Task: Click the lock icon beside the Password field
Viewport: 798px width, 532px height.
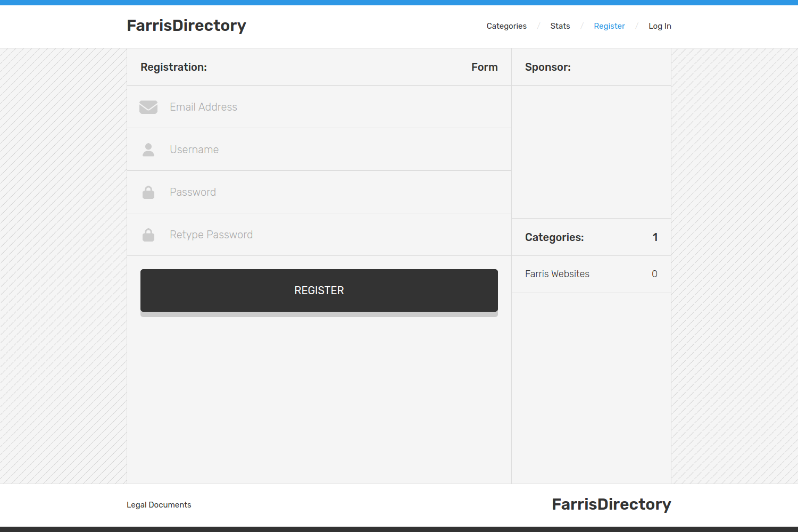Action: pyautogui.click(x=148, y=192)
